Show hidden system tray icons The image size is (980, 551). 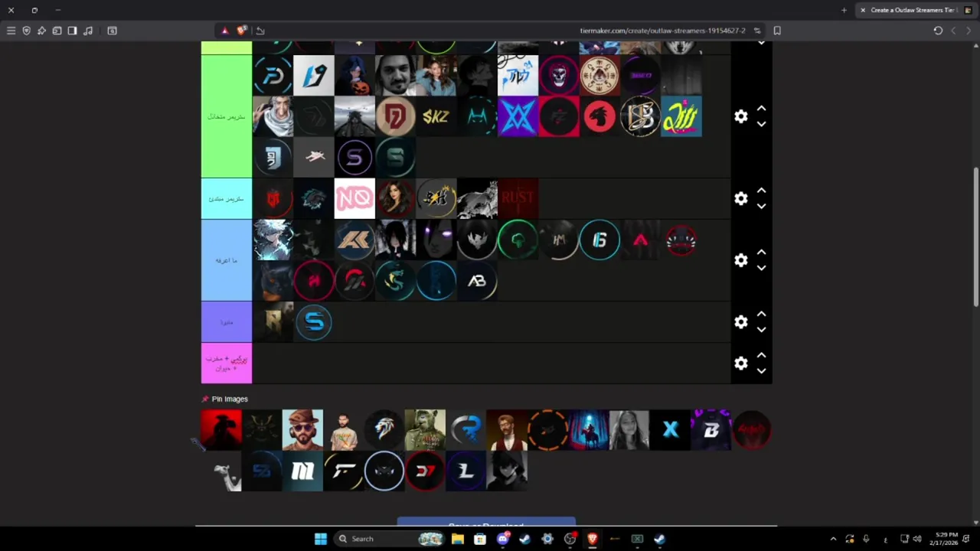[x=833, y=539]
